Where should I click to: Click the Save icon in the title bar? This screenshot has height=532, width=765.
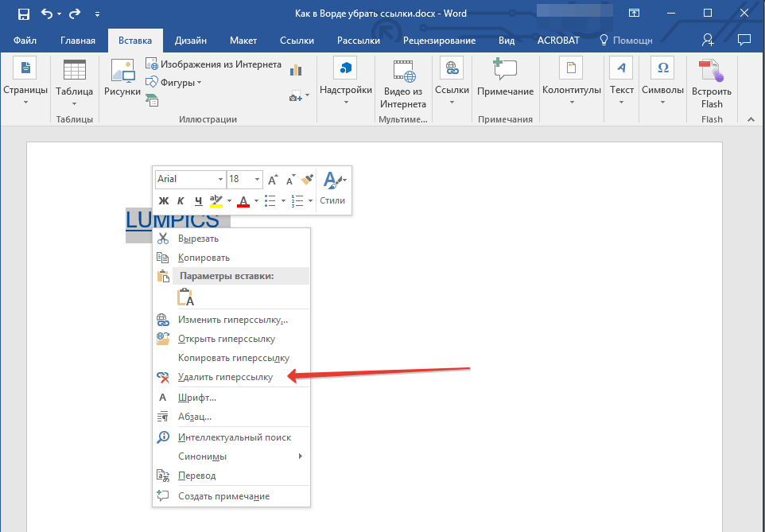pos(23,14)
